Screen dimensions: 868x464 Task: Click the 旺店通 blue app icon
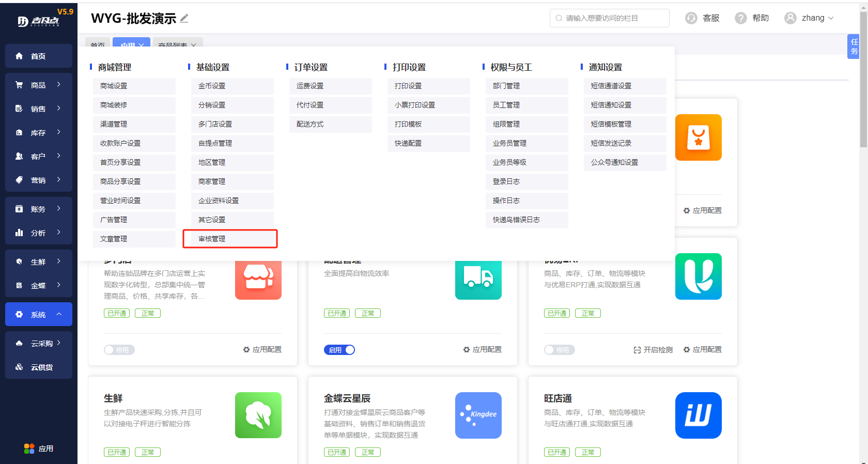point(698,415)
